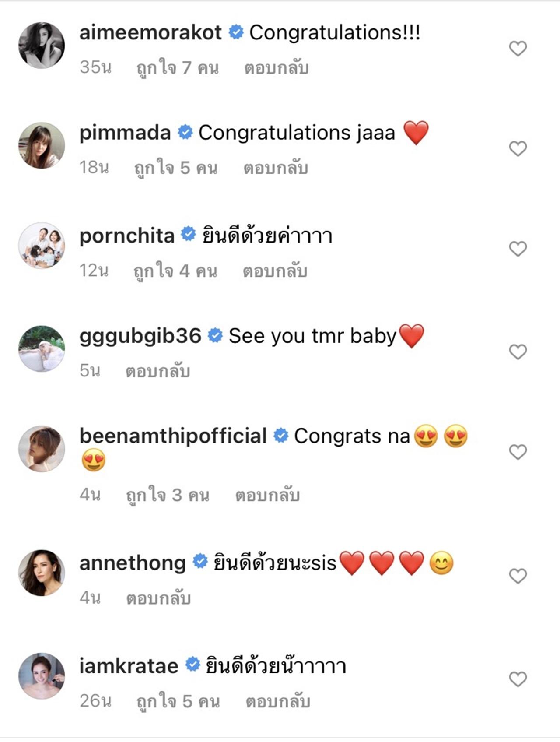This screenshot has width=560, height=742.
Task: View the 7 likes on aimeemorakot's comment
Action: [x=178, y=68]
